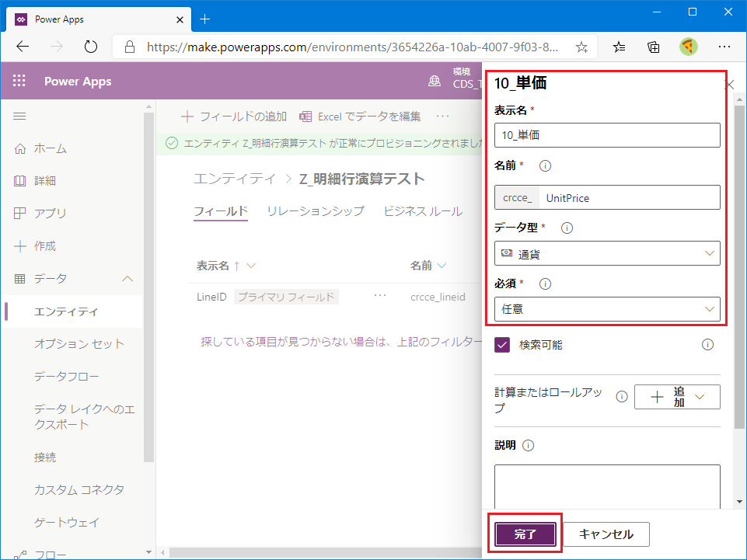Open カスタム コネクタ in the sidebar
The width and height of the screenshot is (747, 560).
pos(79,490)
